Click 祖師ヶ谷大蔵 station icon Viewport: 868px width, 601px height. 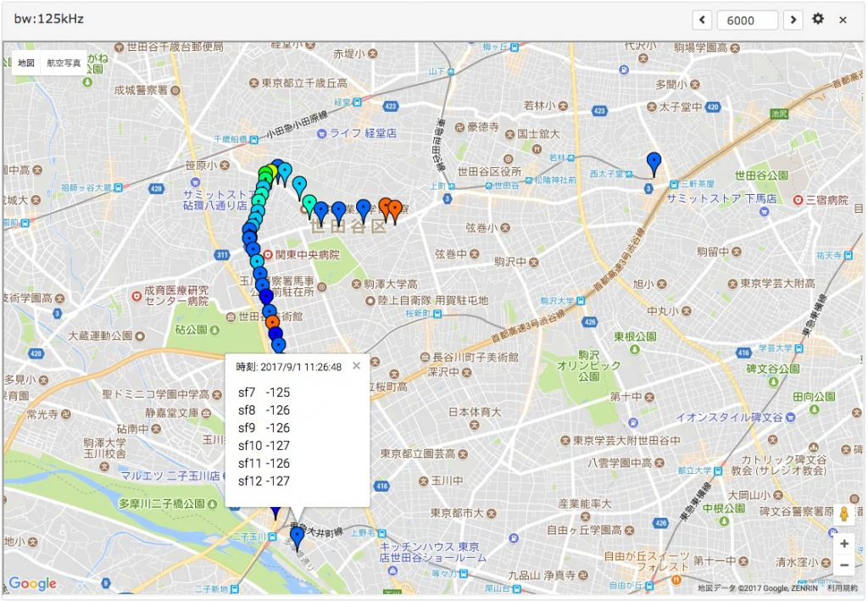(x=118, y=188)
